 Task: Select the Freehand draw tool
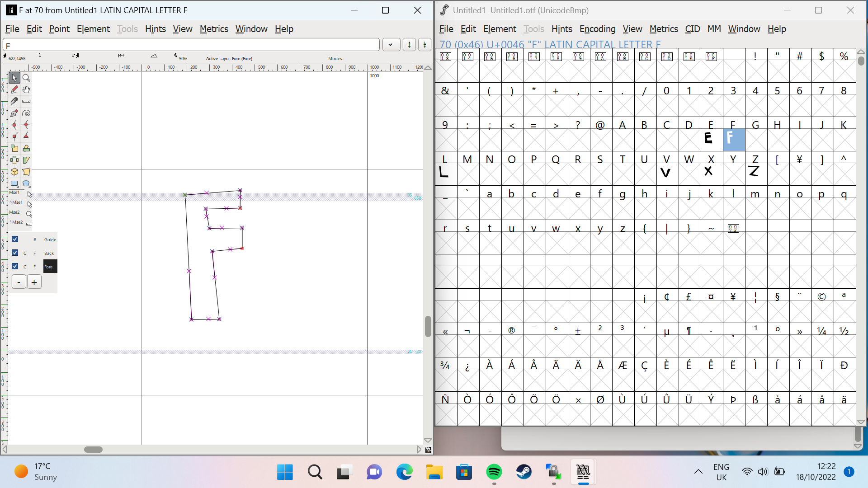(14, 89)
